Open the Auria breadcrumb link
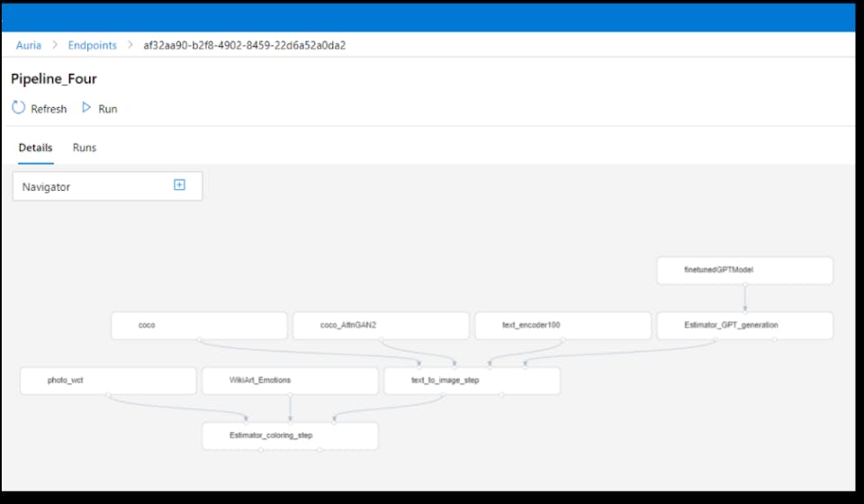 point(29,45)
